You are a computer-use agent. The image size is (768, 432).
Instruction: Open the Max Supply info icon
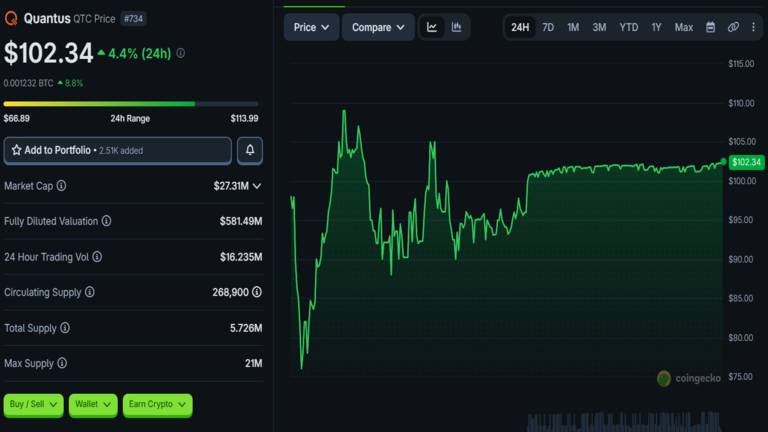coord(62,363)
